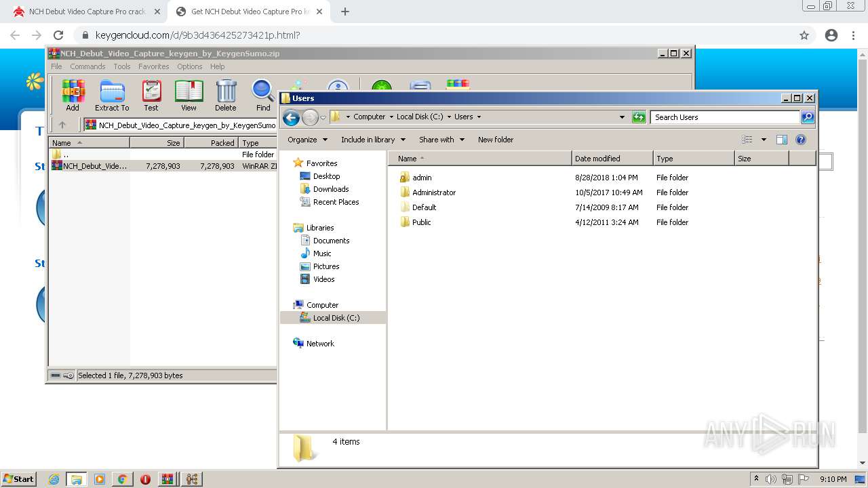Open Include in library dropdown

[373, 140]
